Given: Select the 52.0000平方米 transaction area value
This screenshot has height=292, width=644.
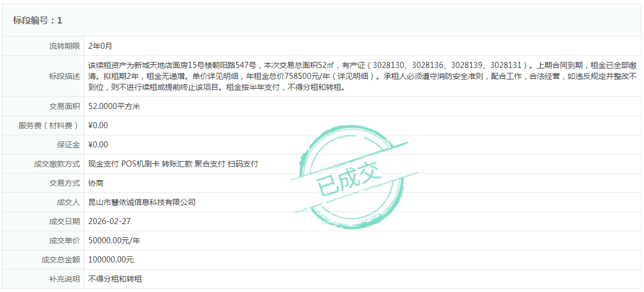Looking at the screenshot, I should pos(114,106).
